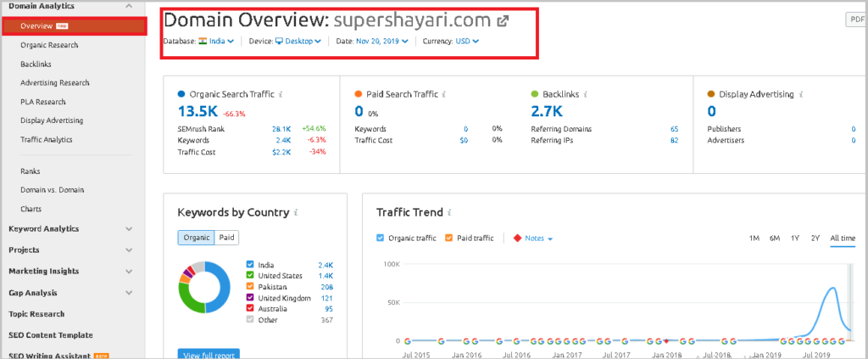Click info icon next to Paid Search Traffic
This screenshot has width=868, height=359.
(x=444, y=95)
